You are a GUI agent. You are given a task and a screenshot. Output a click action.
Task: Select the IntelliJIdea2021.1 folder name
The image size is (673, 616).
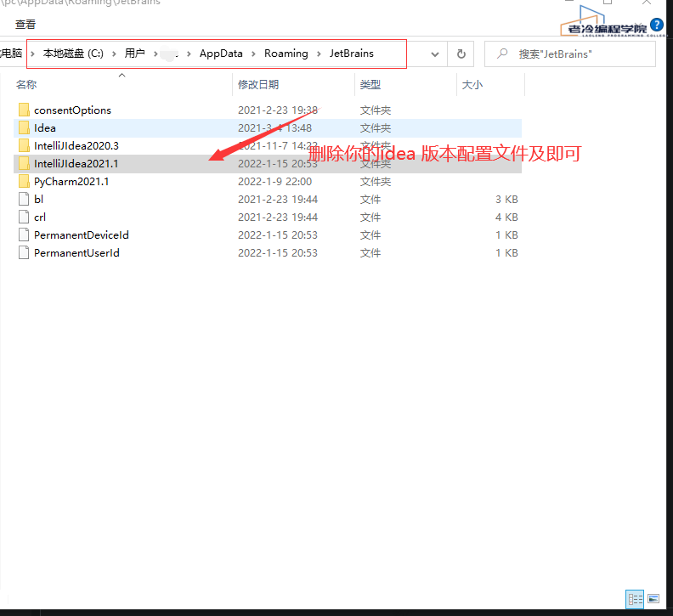(76, 163)
